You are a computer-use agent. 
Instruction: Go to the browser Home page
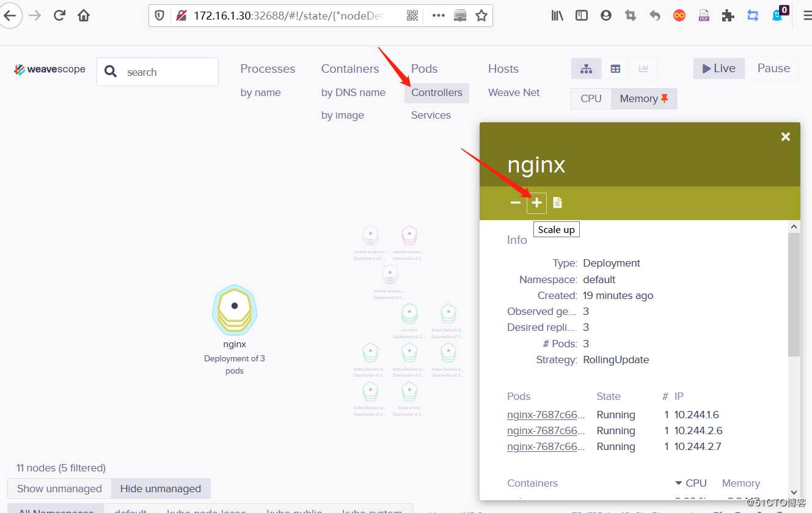(84, 16)
